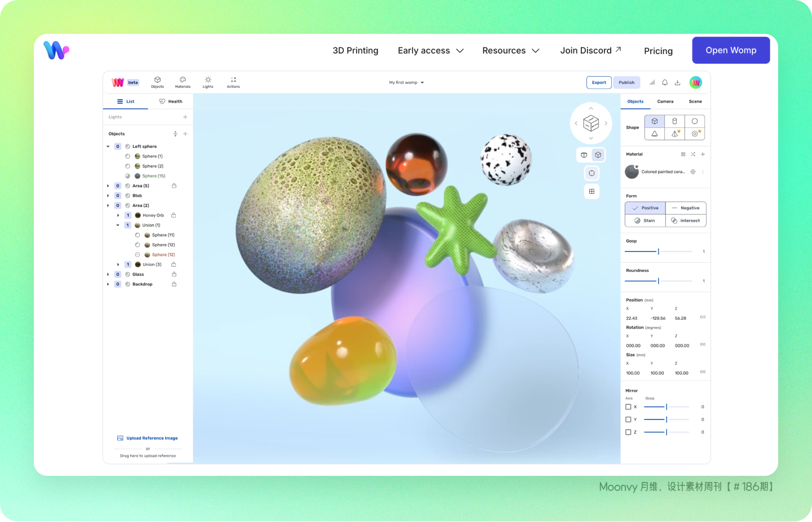812x522 pixels.
Task: Click the Open Womp button
Action: (x=731, y=50)
